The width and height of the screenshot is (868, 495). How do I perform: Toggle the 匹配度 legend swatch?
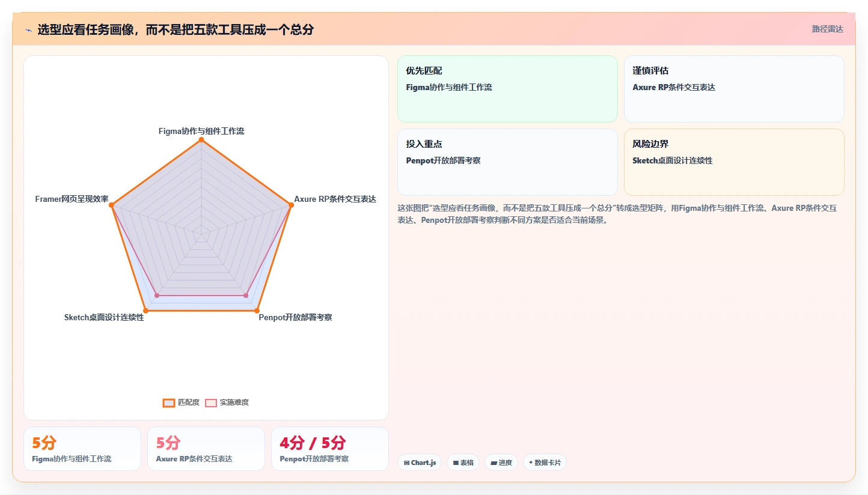(169, 402)
